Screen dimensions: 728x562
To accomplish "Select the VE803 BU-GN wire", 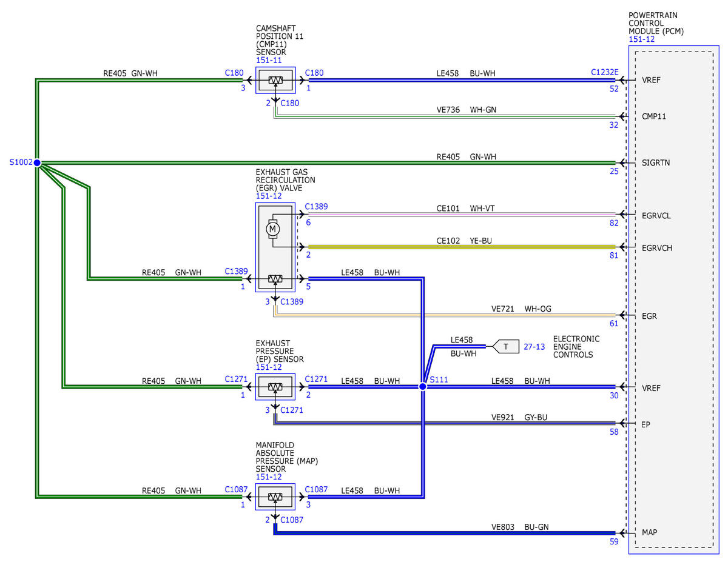I will tap(446, 534).
